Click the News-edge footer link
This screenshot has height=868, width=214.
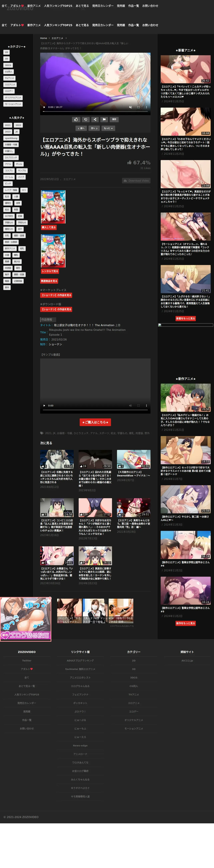coord(80,746)
